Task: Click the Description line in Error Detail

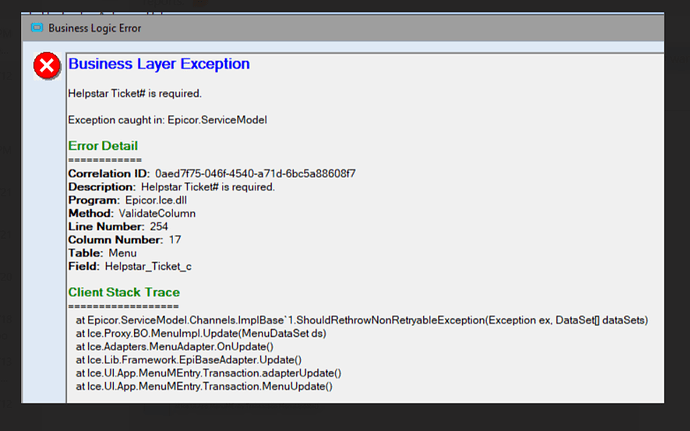Action: [172, 187]
